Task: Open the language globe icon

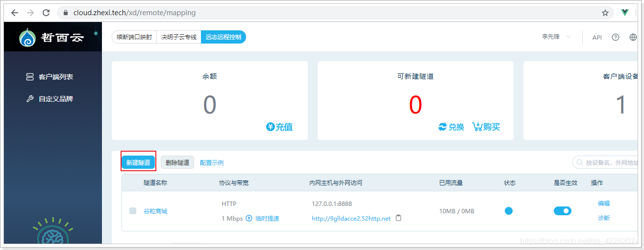Action: tap(633, 37)
